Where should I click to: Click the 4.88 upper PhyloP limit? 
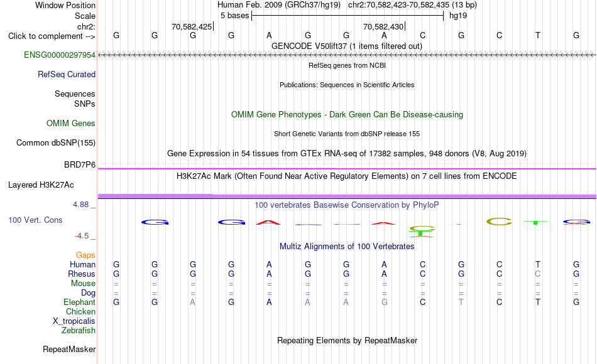[80, 205]
